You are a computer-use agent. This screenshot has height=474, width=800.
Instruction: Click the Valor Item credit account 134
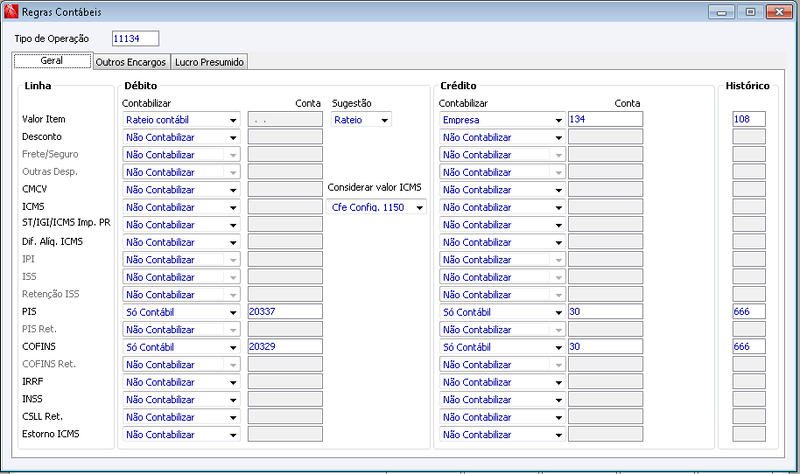click(605, 119)
